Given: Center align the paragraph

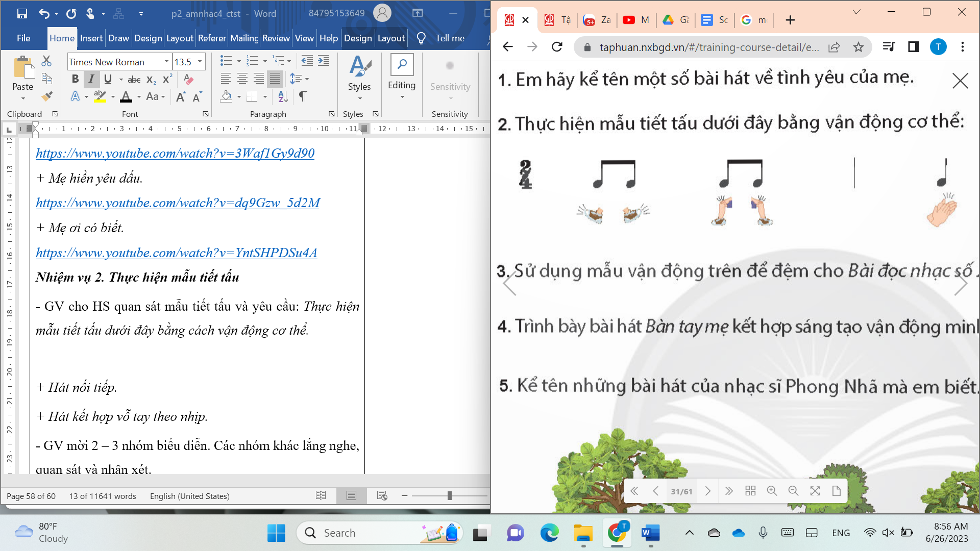Looking at the screenshot, I should [242, 79].
